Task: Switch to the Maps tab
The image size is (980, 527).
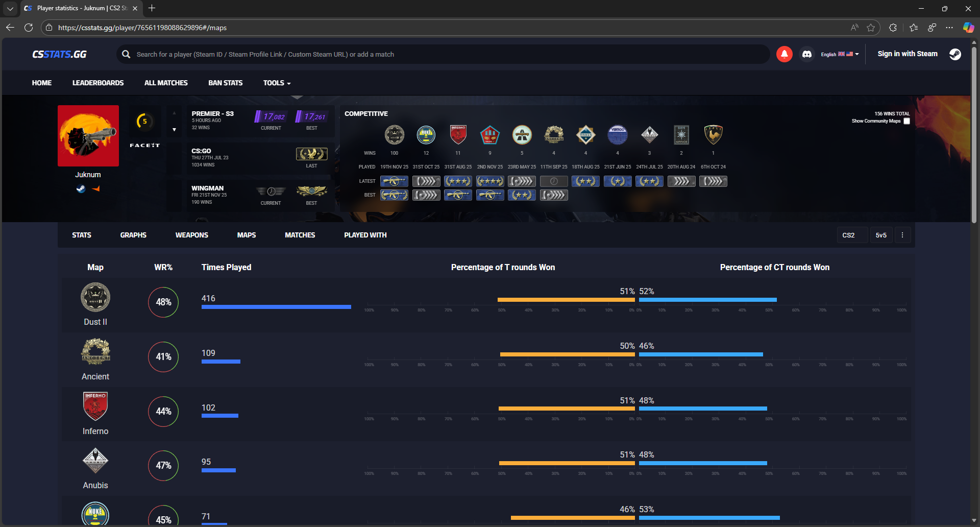Action: pos(247,235)
